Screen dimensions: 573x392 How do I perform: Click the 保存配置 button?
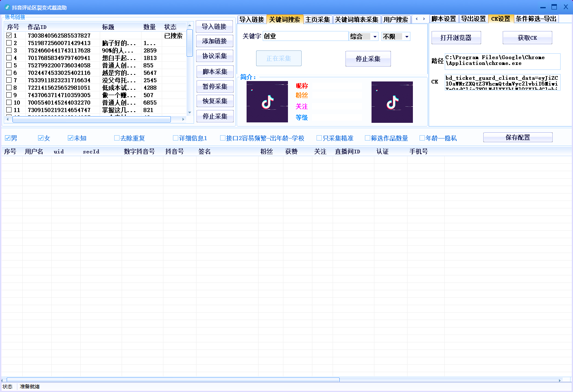pyautogui.click(x=518, y=137)
